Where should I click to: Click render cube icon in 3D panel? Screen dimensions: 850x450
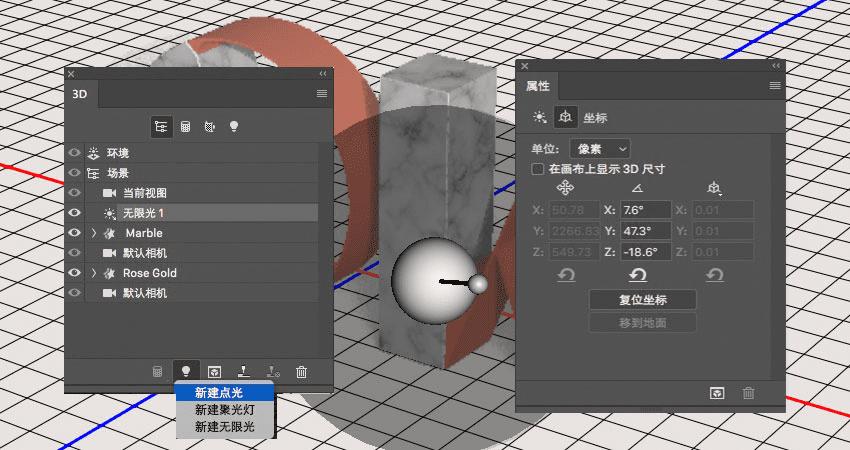pyautogui.click(x=215, y=372)
